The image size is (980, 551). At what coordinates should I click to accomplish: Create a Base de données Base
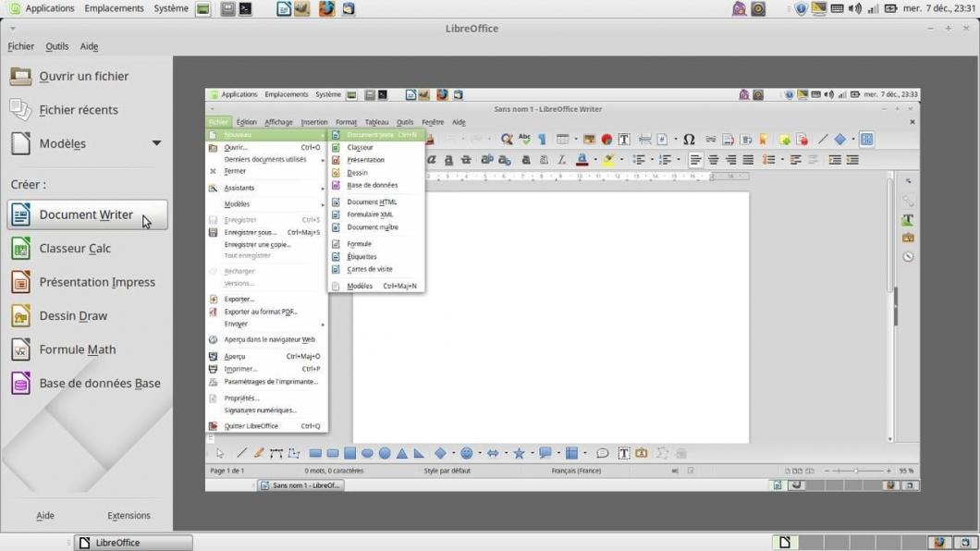point(99,384)
